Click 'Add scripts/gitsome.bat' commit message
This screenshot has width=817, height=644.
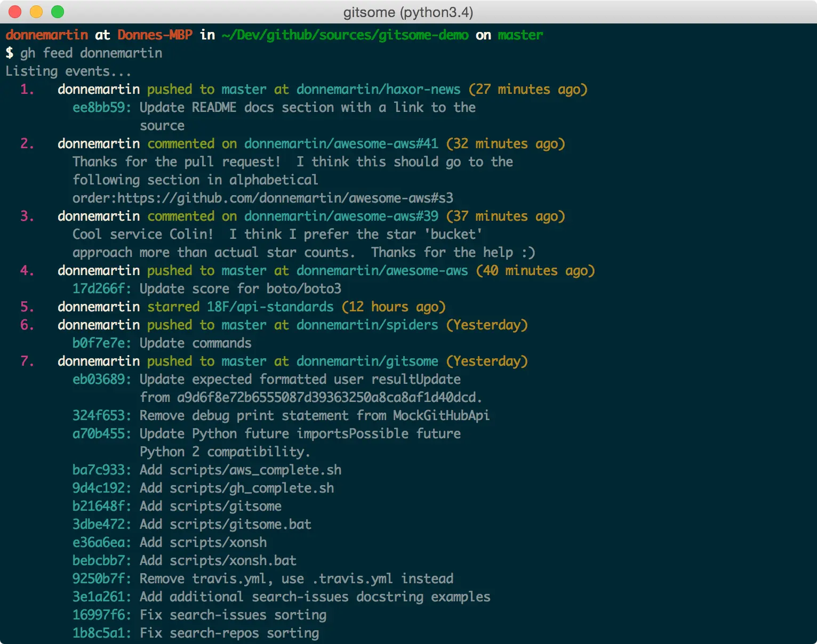226,524
